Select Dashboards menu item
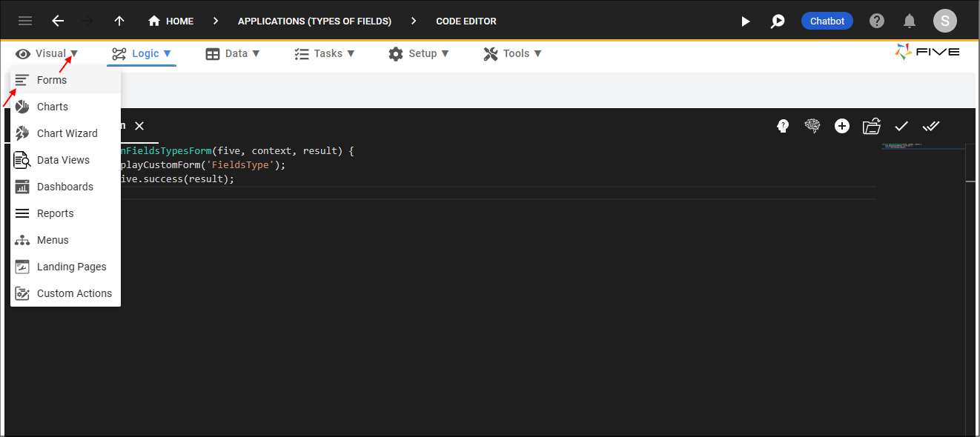This screenshot has height=437, width=980. pos(64,187)
